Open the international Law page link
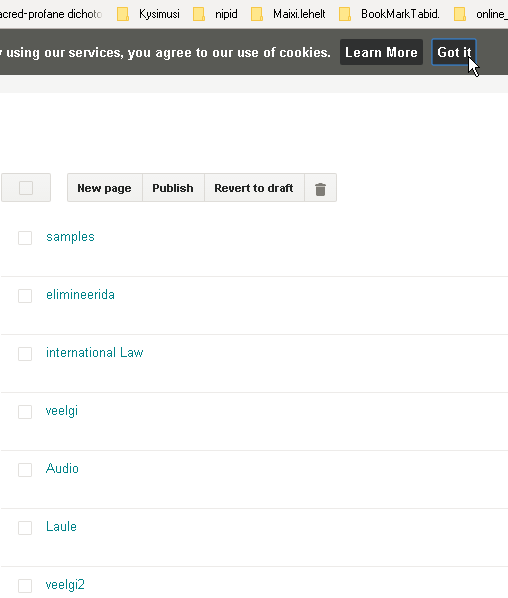The height and width of the screenshot is (598, 508). [x=95, y=352]
